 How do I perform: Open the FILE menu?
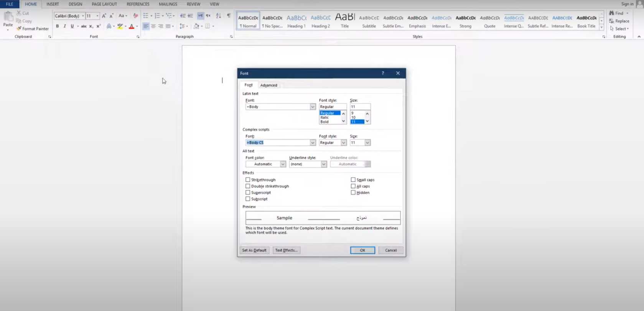click(x=10, y=4)
